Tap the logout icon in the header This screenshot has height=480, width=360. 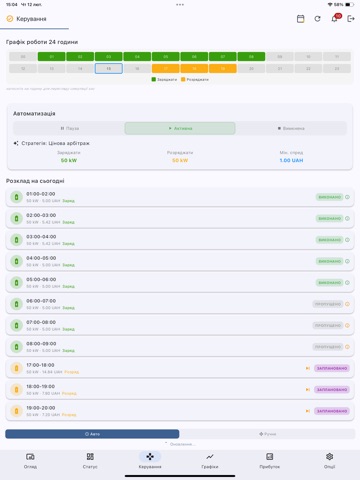[351, 19]
